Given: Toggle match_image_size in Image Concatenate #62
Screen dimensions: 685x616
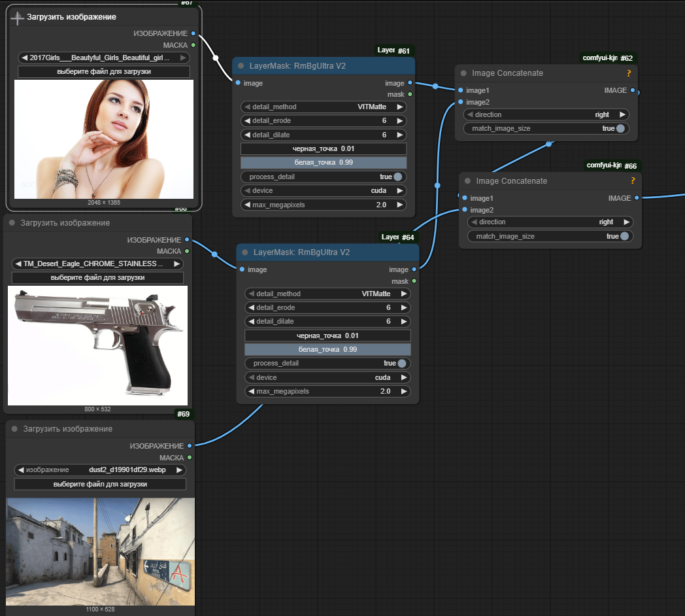Looking at the screenshot, I should (x=620, y=128).
